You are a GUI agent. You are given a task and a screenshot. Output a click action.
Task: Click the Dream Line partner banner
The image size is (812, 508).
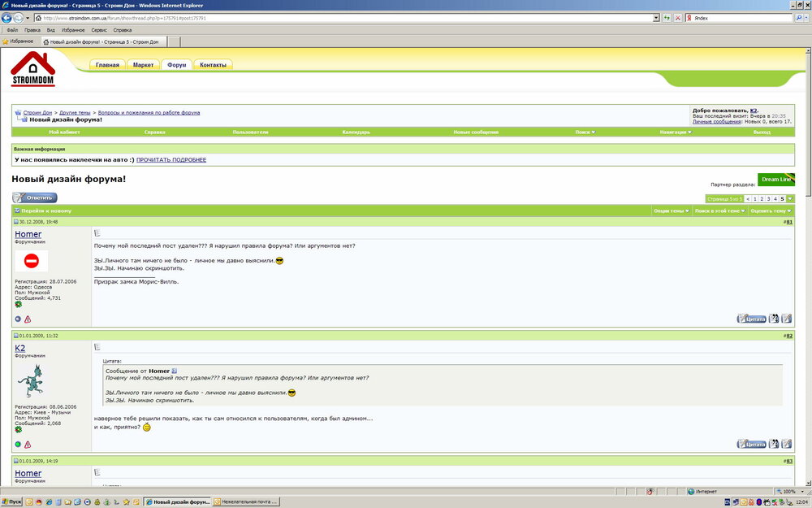click(775, 180)
